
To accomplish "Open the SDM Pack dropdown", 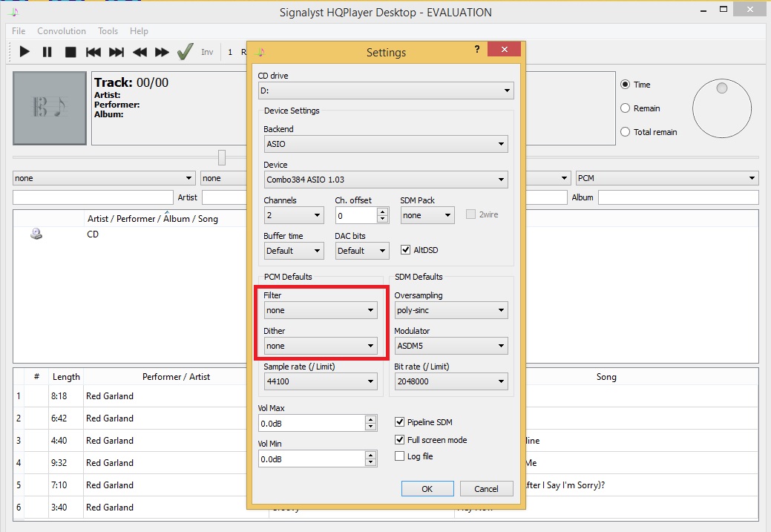I will coord(427,215).
